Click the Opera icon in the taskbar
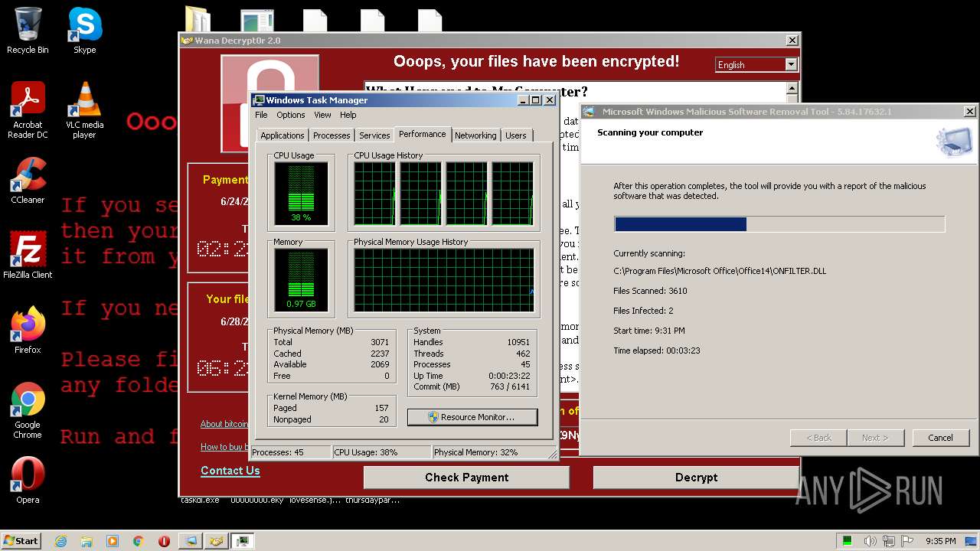 click(x=164, y=541)
